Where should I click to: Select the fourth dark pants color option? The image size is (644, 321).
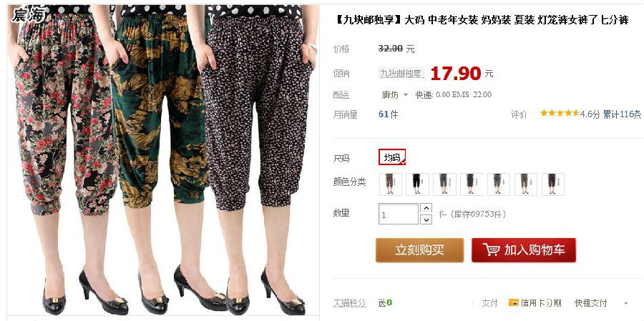click(472, 184)
